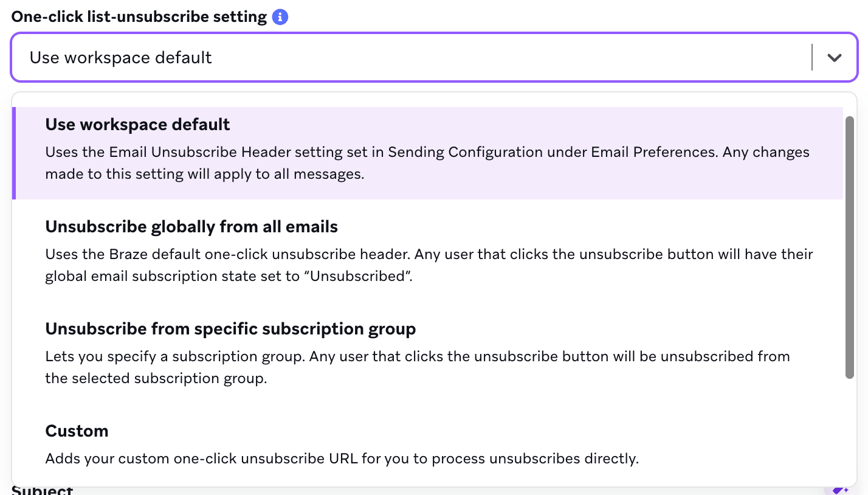Click the scrollbar track below the thumb
This screenshot has height=495, width=868.
tap(850, 431)
